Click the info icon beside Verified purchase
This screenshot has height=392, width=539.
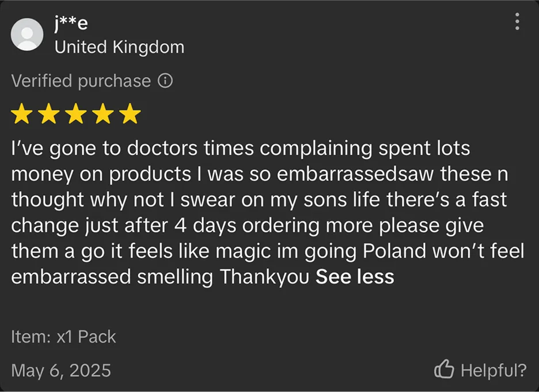pos(165,81)
